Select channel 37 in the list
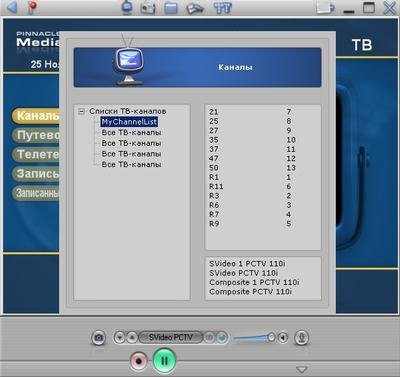 tap(263, 149)
